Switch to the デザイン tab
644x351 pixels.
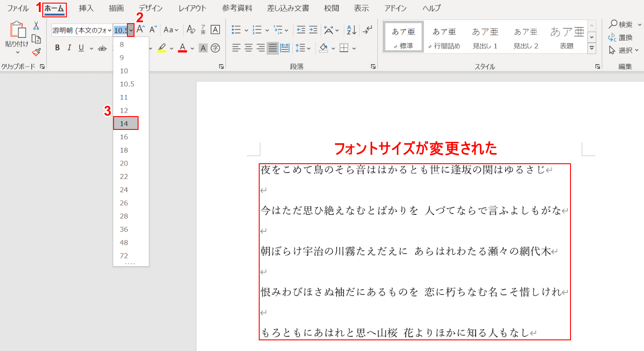(151, 8)
